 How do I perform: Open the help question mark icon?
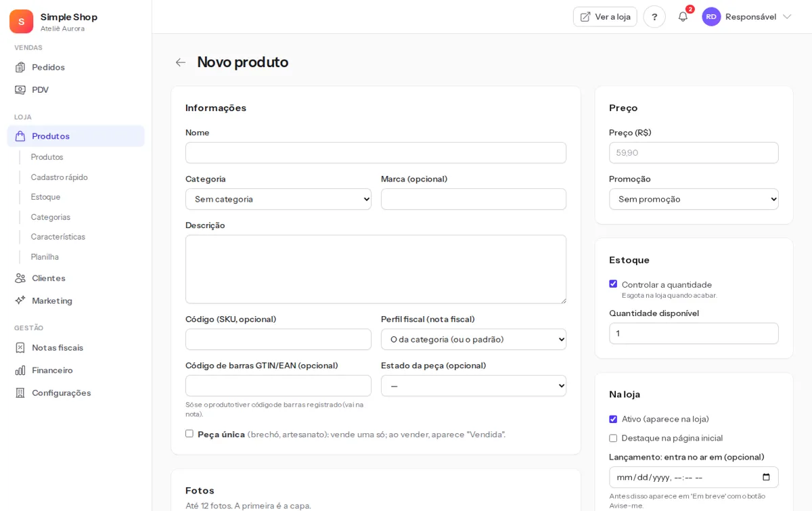coord(654,17)
